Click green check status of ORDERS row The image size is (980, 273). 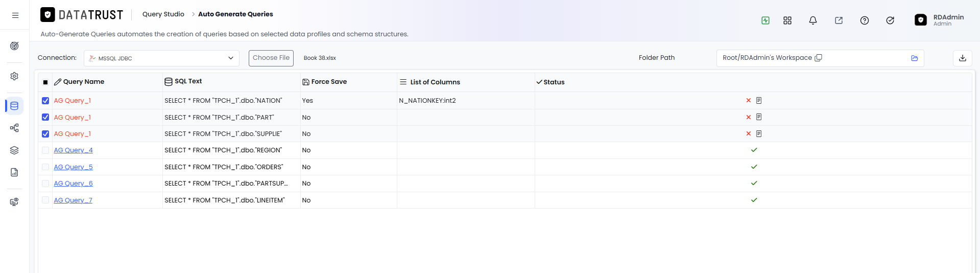point(754,167)
